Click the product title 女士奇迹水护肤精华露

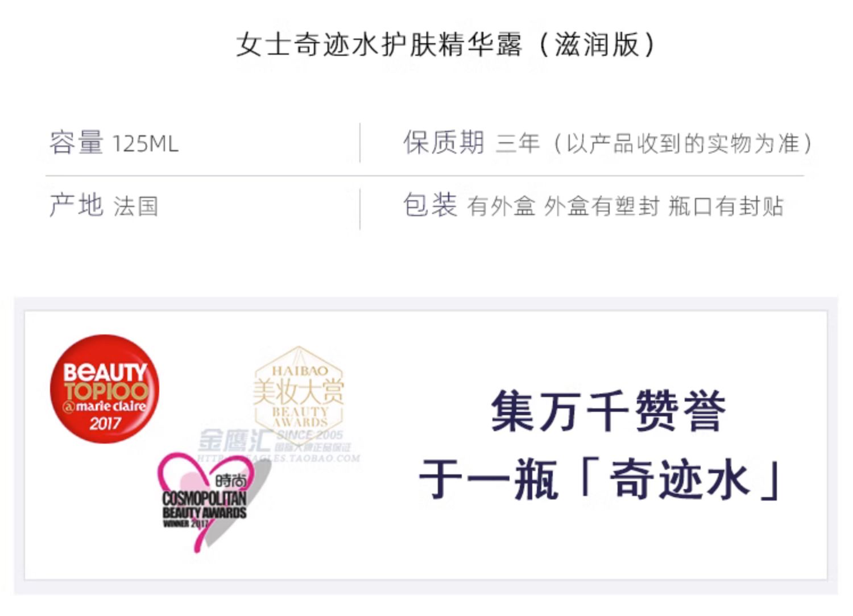(x=379, y=44)
